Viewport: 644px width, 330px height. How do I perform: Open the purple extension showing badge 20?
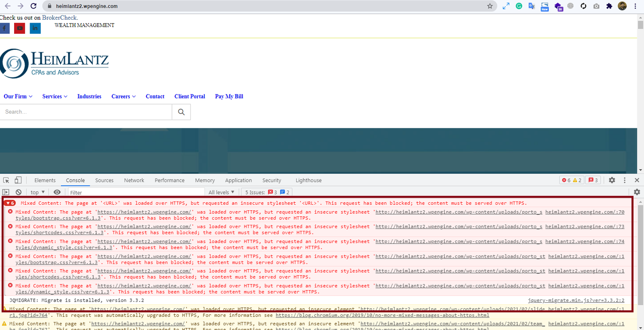[x=558, y=7]
